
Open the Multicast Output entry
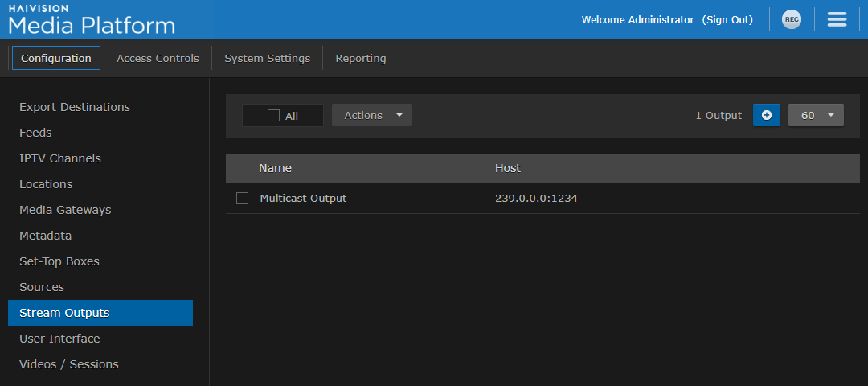[303, 198]
